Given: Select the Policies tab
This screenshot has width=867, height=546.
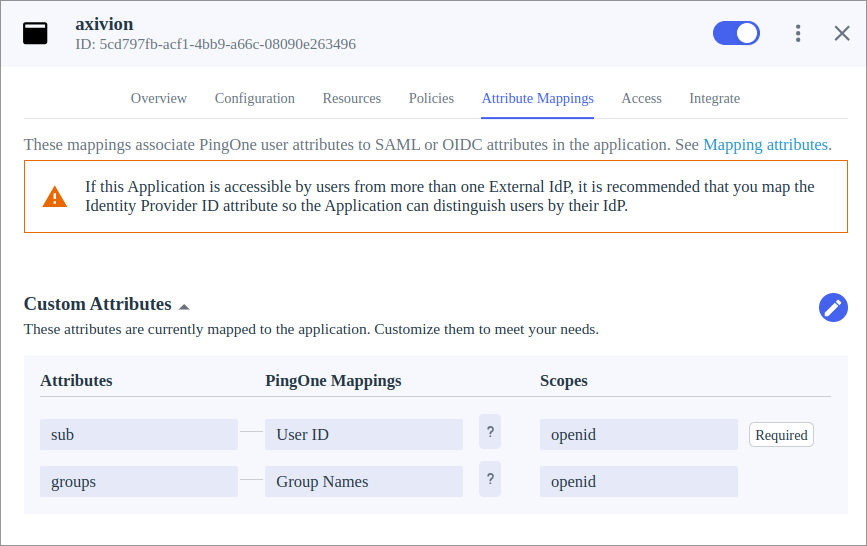Looking at the screenshot, I should tap(431, 98).
